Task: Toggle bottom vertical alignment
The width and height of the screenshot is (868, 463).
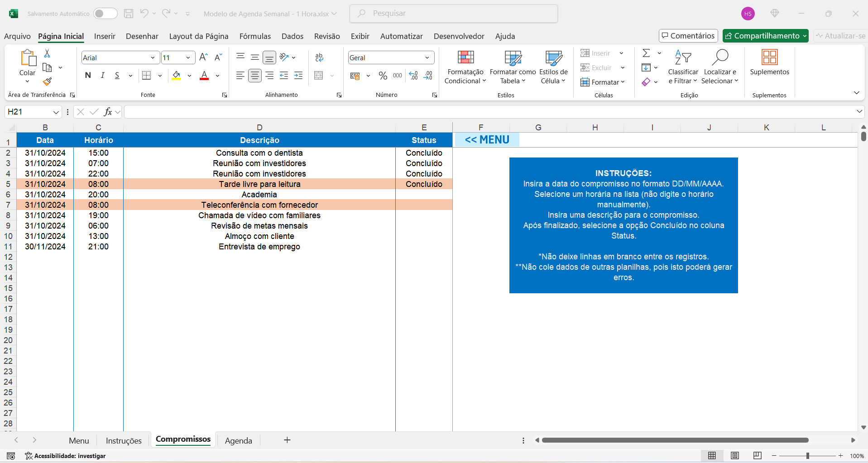Action: pyautogui.click(x=269, y=57)
